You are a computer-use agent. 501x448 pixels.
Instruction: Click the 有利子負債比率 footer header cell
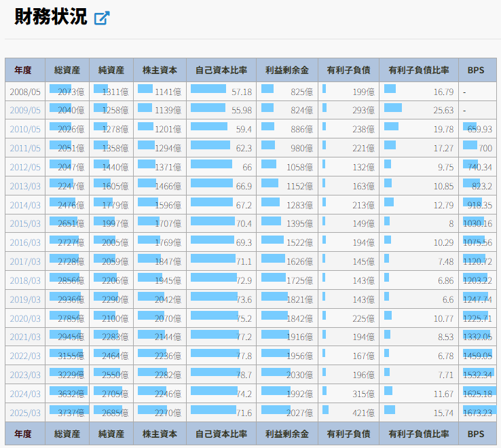coord(418,434)
